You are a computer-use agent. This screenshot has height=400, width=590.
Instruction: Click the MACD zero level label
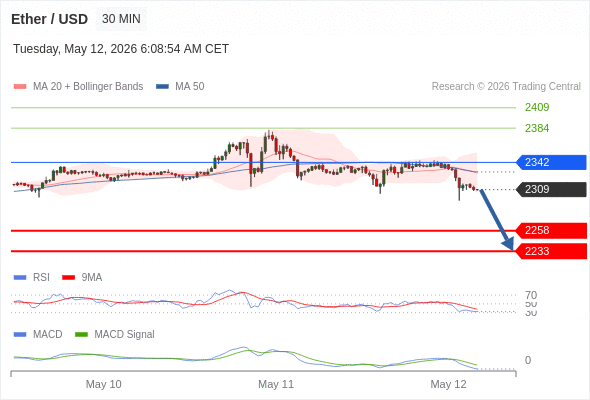528,360
